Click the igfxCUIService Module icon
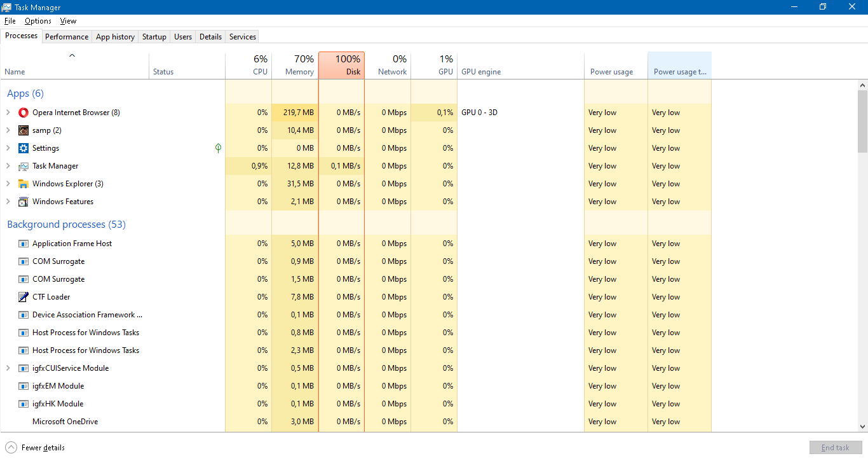This screenshot has height=463, width=868. click(x=24, y=368)
